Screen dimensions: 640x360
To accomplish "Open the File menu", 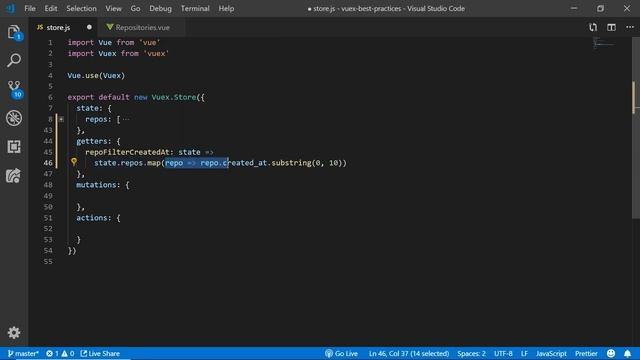I will (30, 9).
